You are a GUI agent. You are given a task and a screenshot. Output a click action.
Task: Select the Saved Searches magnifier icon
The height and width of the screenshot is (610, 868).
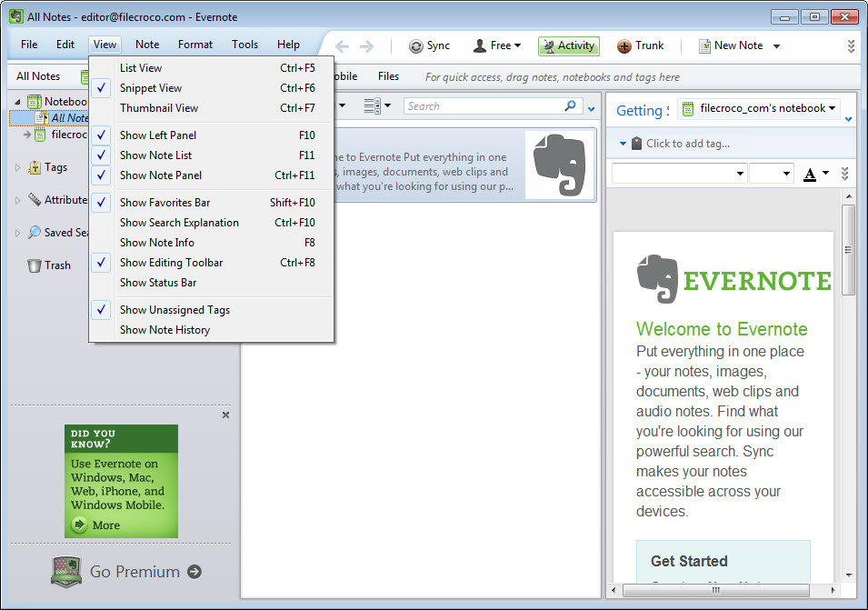click(x=35, y=233)
